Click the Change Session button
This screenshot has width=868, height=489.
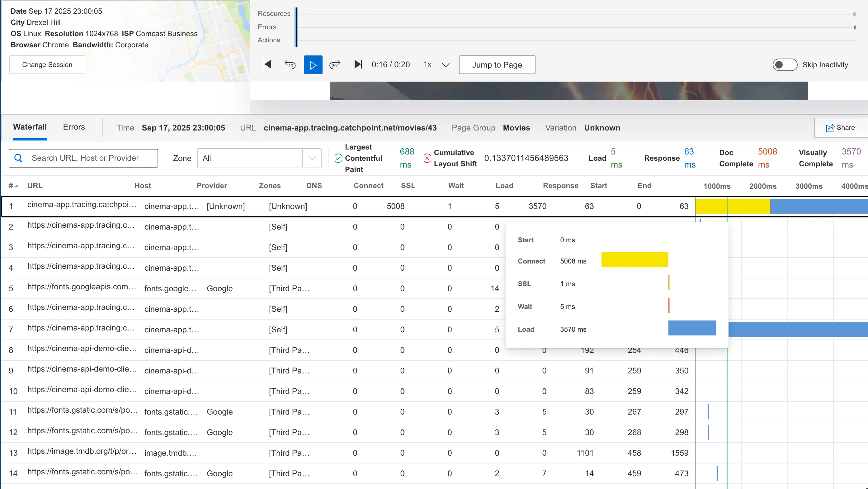47,65
